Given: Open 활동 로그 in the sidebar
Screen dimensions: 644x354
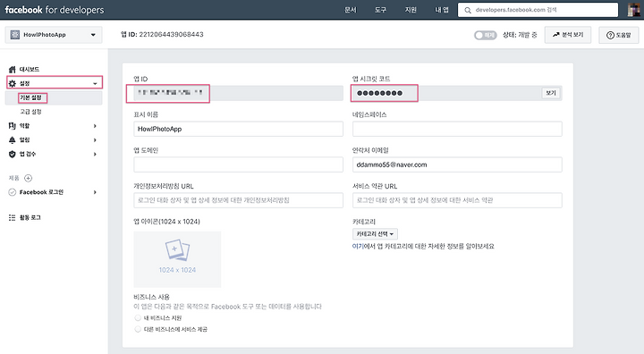Looking at the screenshot, I should point(30,217).
